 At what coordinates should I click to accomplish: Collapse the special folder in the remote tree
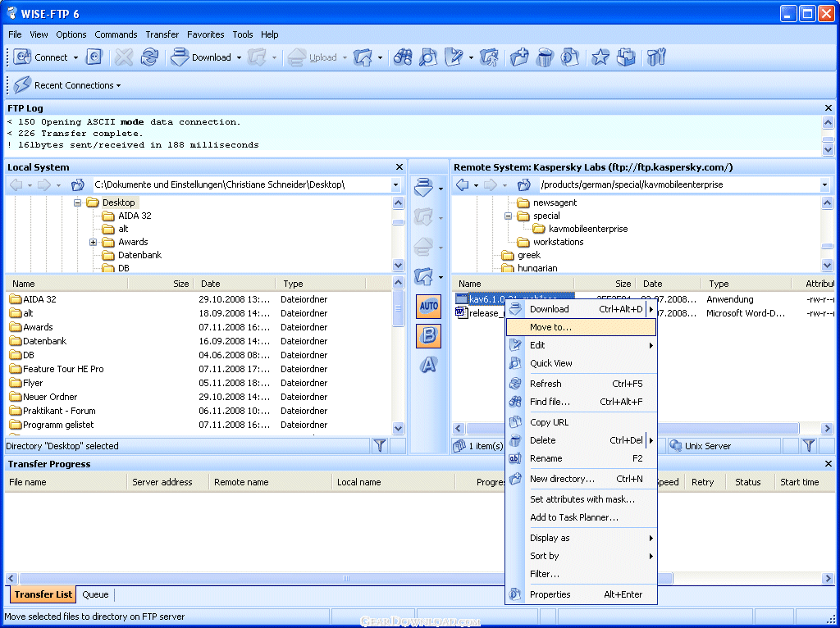click(x=508, y=216)
